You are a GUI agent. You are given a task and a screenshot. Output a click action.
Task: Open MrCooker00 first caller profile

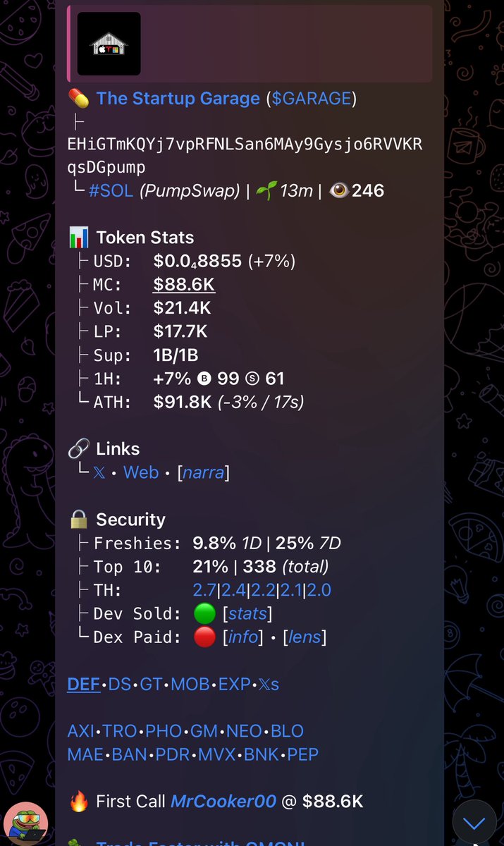click(223, 802)
